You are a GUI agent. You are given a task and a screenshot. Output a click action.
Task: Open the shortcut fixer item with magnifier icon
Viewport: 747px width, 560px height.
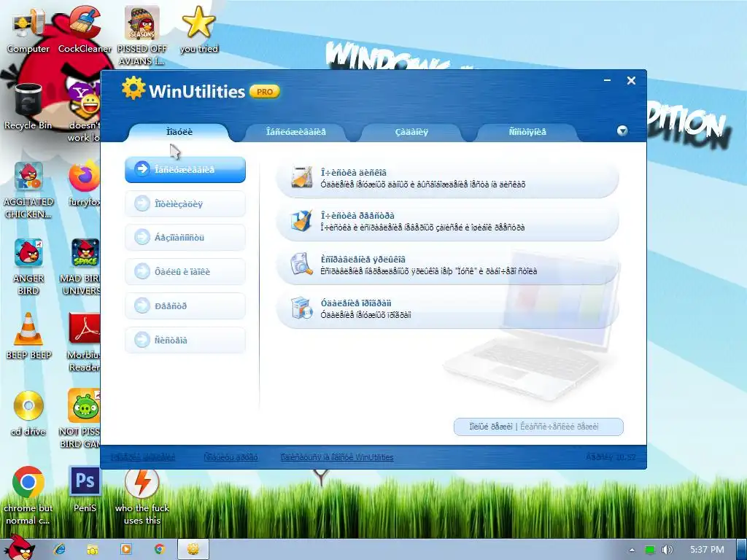click(x=447, y=265)
